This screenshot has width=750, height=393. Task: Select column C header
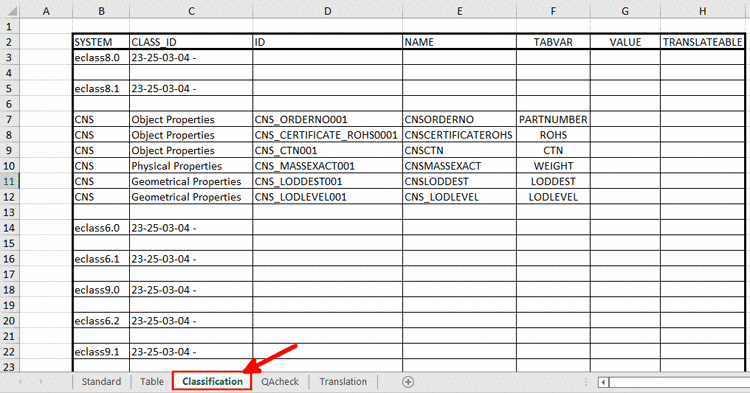point(191,11)
